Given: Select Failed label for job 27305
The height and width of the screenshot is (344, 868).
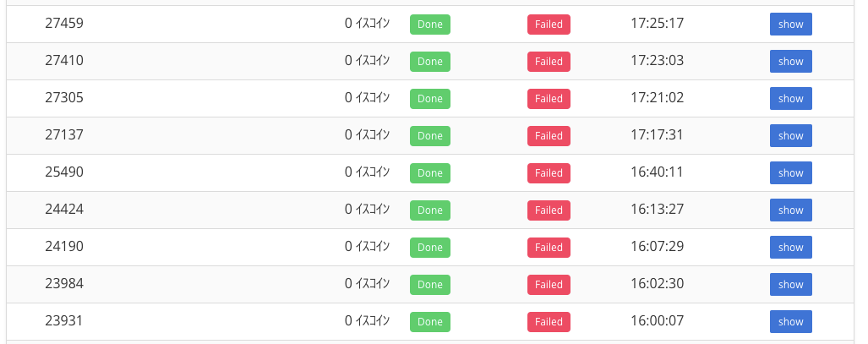Looking at the screenshot, I should 549,99.
